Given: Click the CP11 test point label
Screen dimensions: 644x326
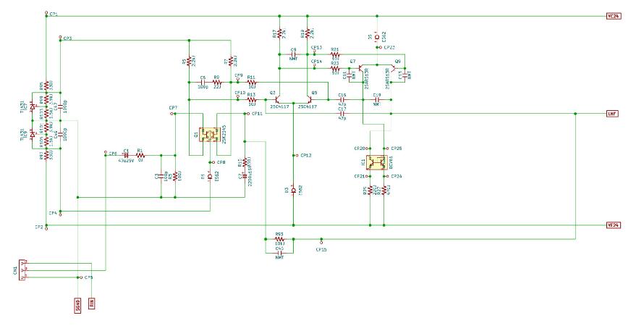Looking at the screenshot, I should pyautogui.click(x=257, y=114).
